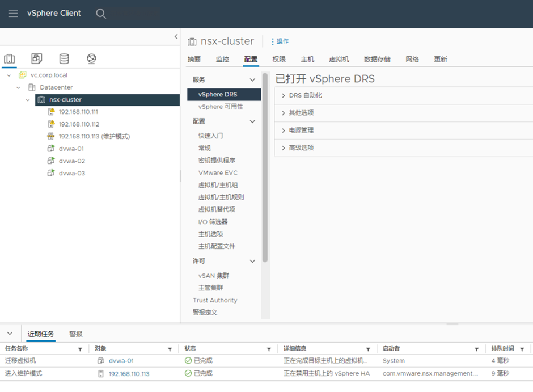
Task: Open the 权限 tab
Action: point(279,59)
